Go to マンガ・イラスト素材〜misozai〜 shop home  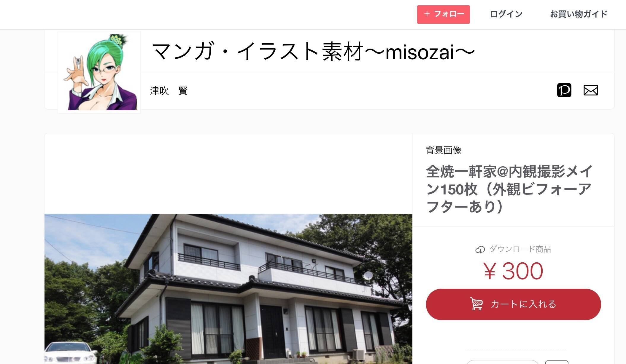point(313,51)
